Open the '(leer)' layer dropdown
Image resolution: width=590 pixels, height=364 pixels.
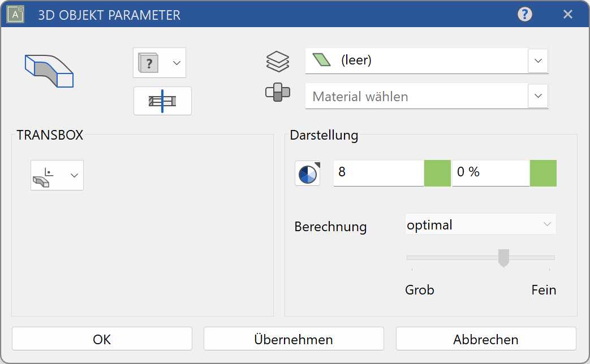[537, 61]
